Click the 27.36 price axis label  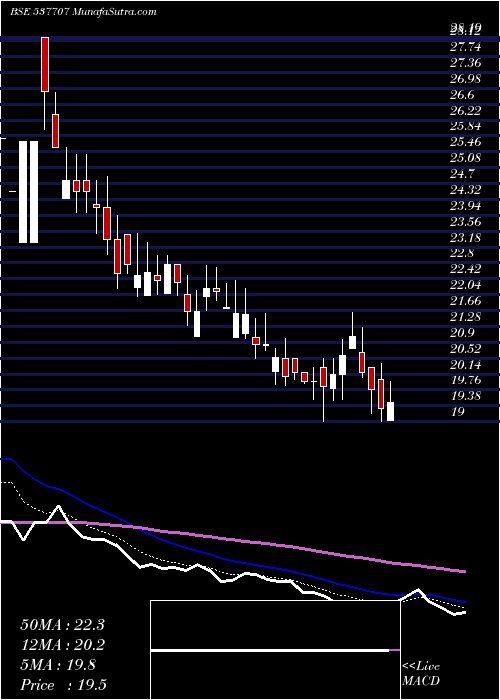tap(466, 63)
